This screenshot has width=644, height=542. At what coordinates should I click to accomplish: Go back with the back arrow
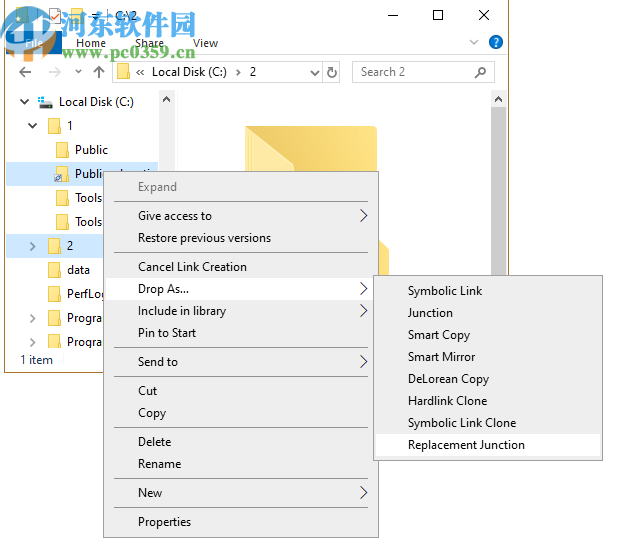point(25,72)
